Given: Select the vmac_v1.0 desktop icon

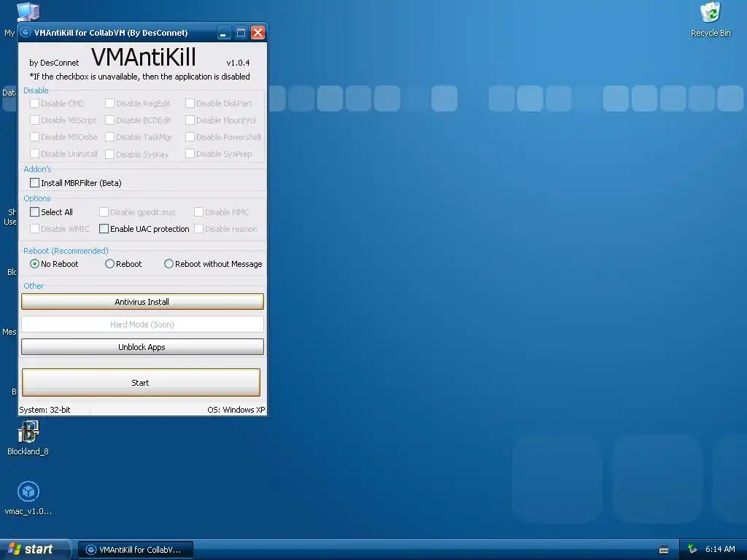Looking at the screenshot, I should [x=28, y=498].
